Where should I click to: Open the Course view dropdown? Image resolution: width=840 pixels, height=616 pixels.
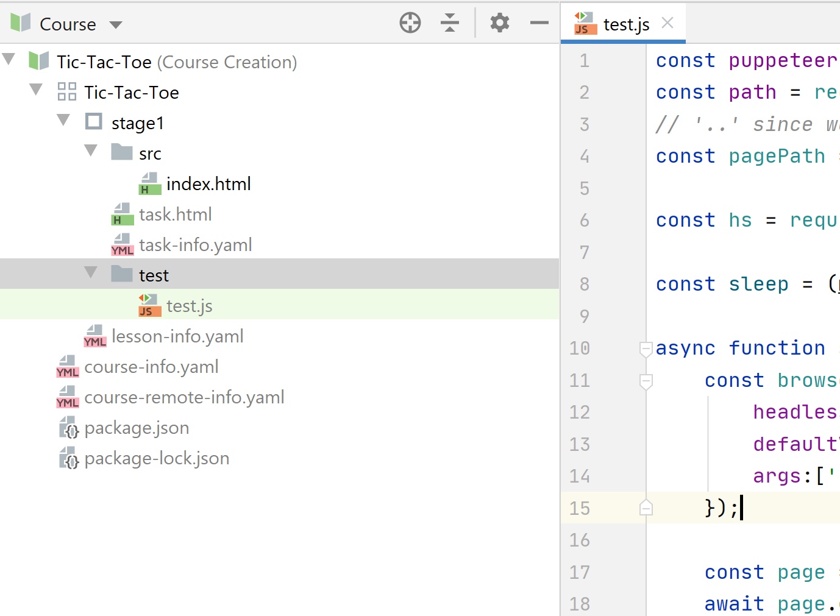coord(116,25)
